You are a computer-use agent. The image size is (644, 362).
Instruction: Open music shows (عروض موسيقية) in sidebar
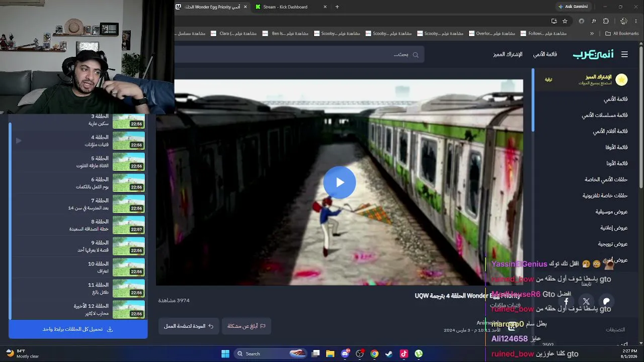(x=612, y=212)
